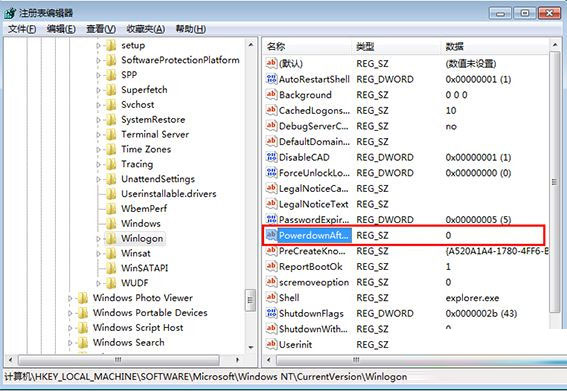Click the tree pane vertical scrollbar thumb
The width and height of the screenshot is (567, 391).
coord(250,300)
